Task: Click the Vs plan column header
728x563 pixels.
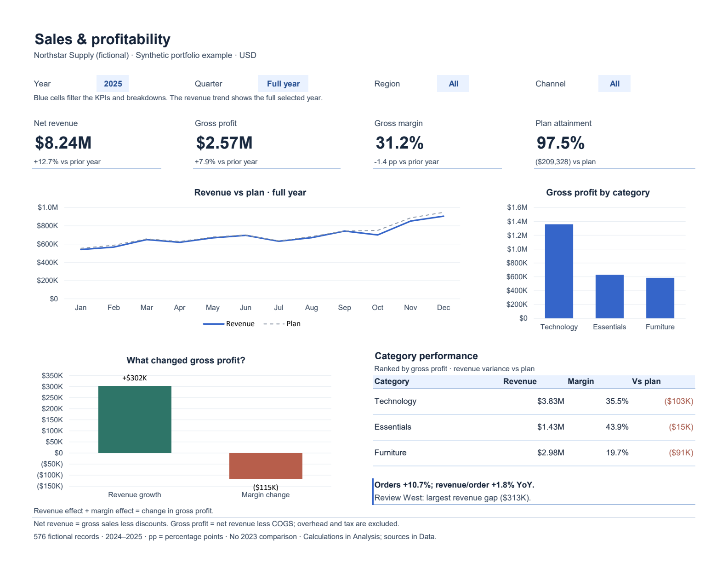Action: (646, 381)
